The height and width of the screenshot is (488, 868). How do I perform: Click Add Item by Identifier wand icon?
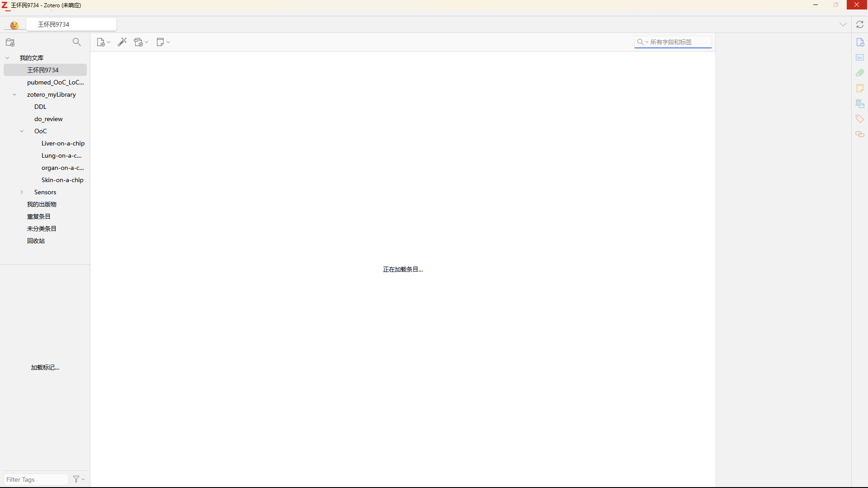pyautogui.click(x=122, y=42)
